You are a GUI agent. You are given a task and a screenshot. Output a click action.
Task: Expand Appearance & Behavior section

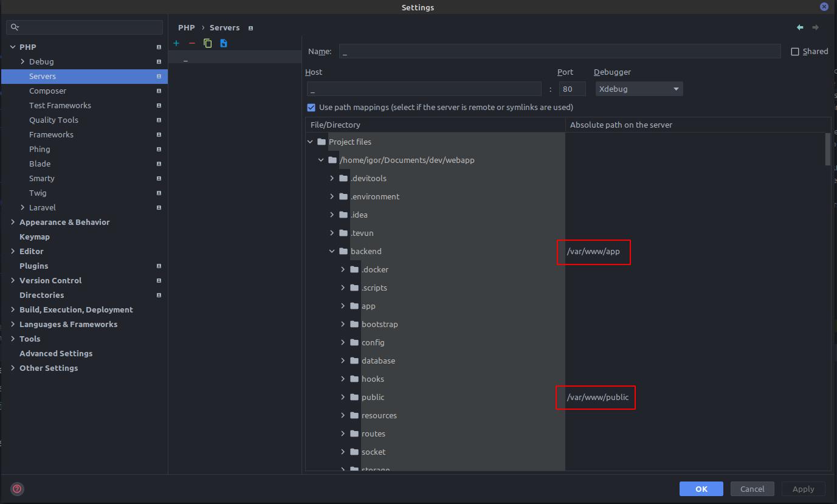[x=13, y=222]
